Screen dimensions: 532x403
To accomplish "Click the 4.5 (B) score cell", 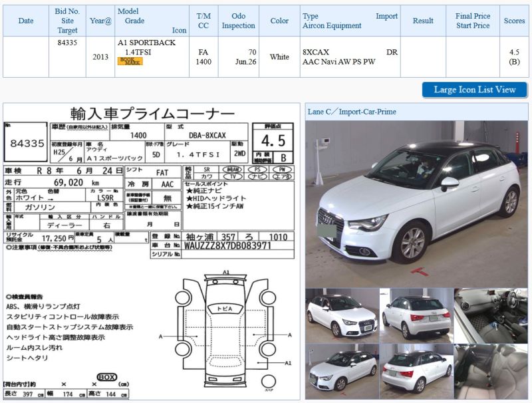I will (514, 57).
